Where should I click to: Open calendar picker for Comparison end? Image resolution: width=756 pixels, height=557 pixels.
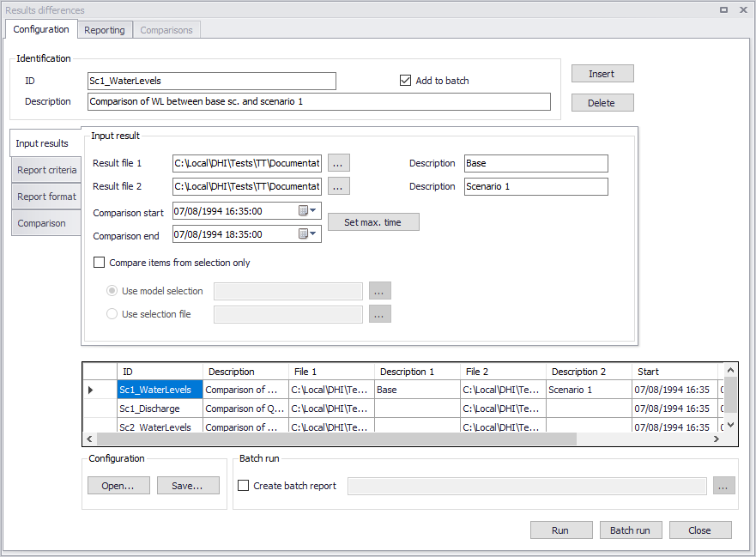tap(303, 234)
